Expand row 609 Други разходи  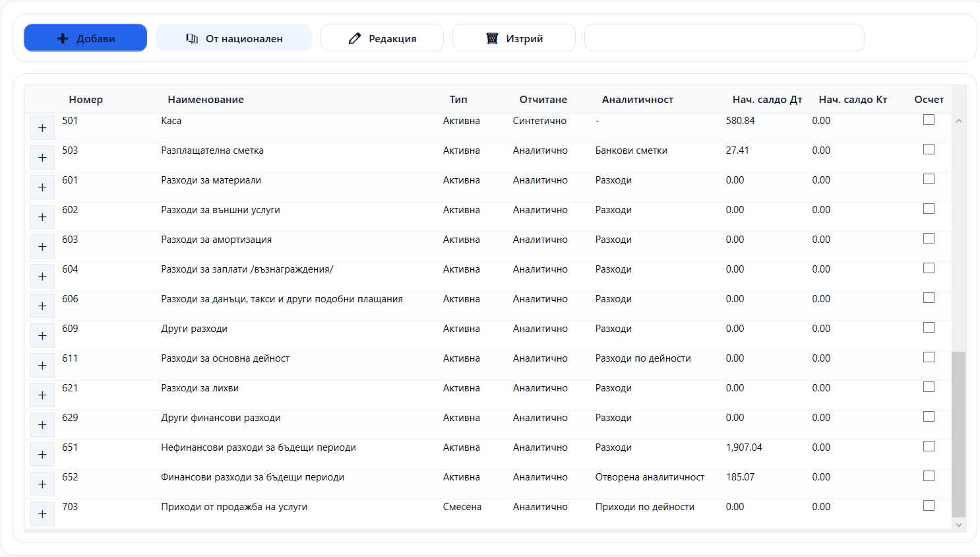click(x=42, y=336)
